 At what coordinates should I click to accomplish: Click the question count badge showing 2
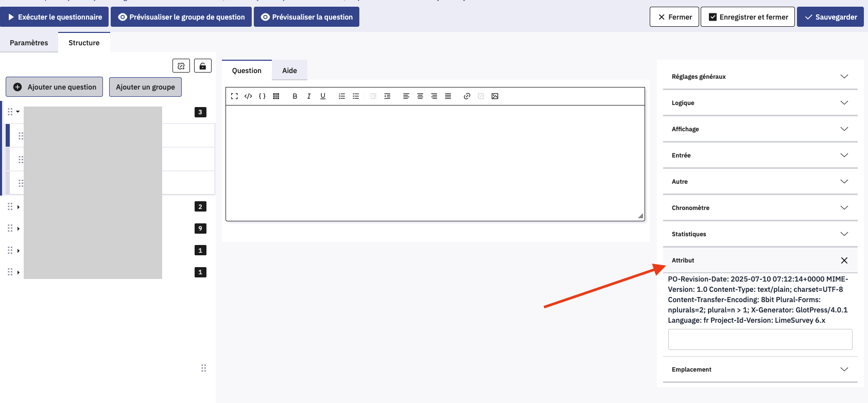tap(200, 207)
